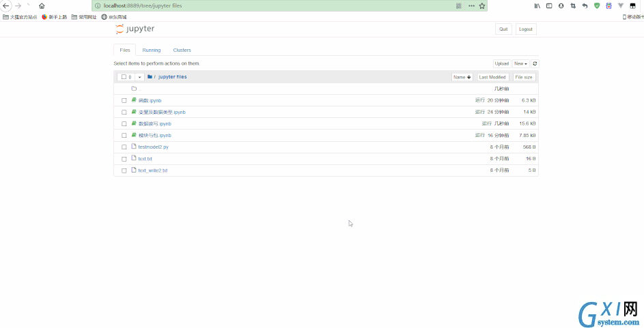Check the box for 变量及数据类型.ipynb
The height and width of the screenshot is (328, 644).
[124, 112]
